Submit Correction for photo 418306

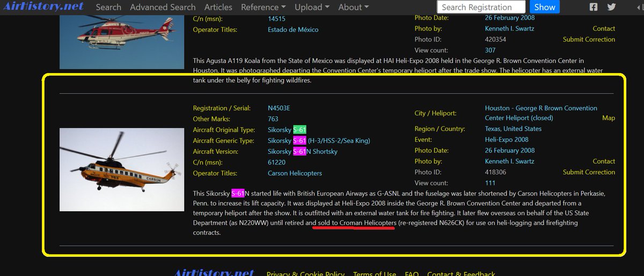click(589, 172)
